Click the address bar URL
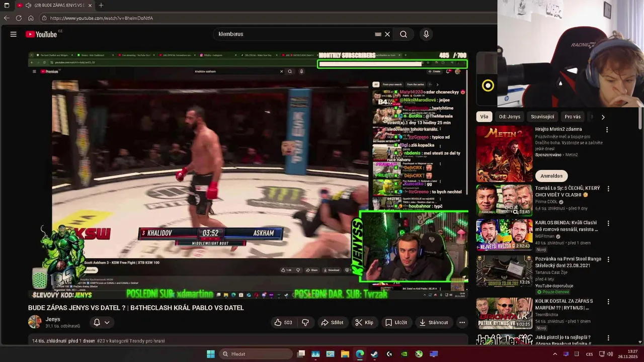This screenshot has width=644, height=362. pos(102,18)
